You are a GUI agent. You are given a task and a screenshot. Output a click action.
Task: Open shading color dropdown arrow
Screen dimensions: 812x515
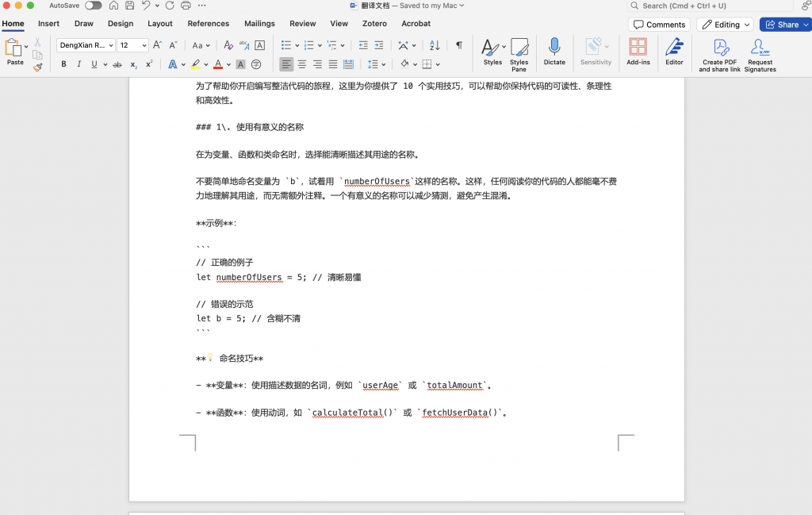(x=415, y=64)
